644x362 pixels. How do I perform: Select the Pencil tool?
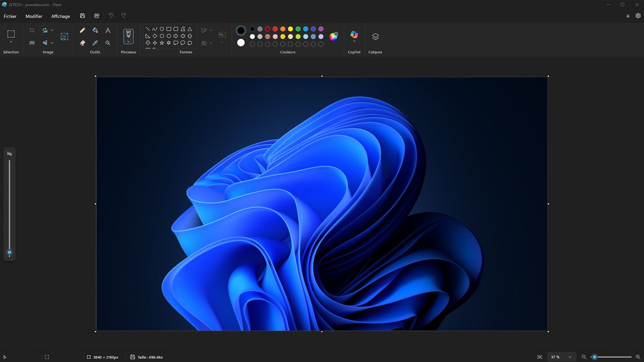point(82,31)
